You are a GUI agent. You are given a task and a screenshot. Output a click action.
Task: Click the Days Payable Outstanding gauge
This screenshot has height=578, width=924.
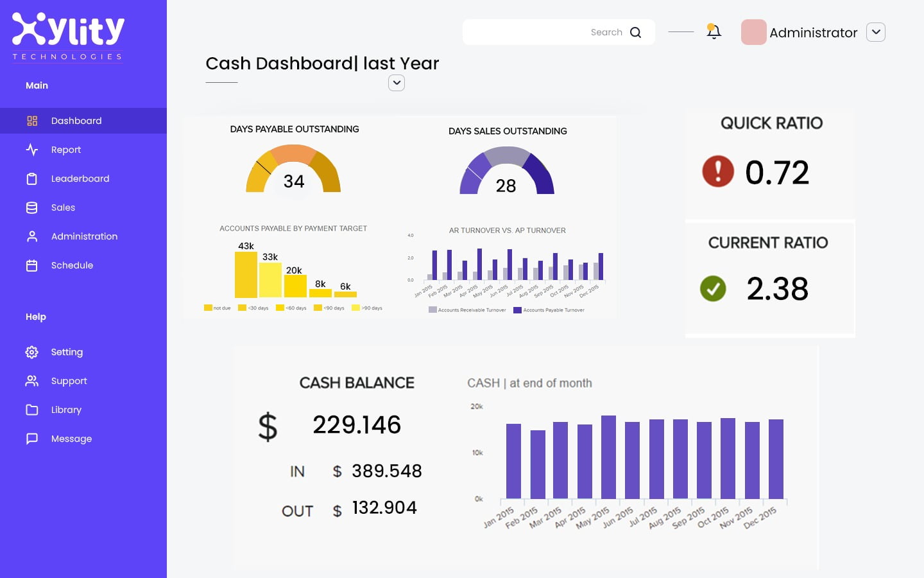click(293, 168)
